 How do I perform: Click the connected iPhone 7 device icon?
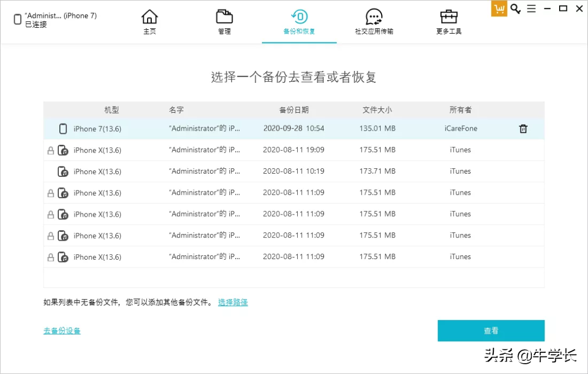coord(17,20)
